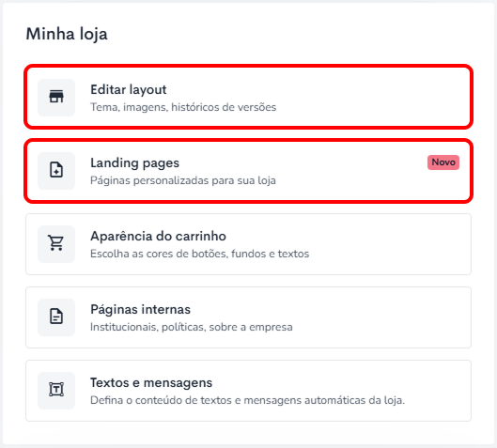
Task: Click the text box icon for Textos e mensagens
Action: (56, 391)
